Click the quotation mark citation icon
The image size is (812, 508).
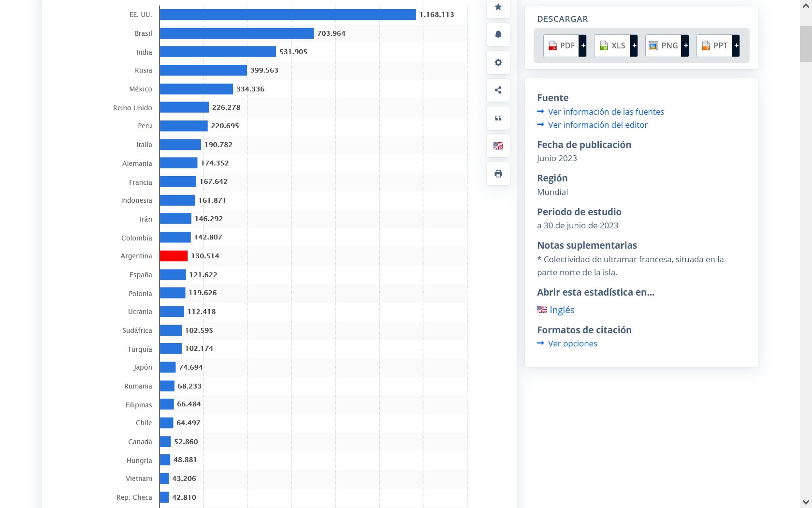(x=498, y=118)
